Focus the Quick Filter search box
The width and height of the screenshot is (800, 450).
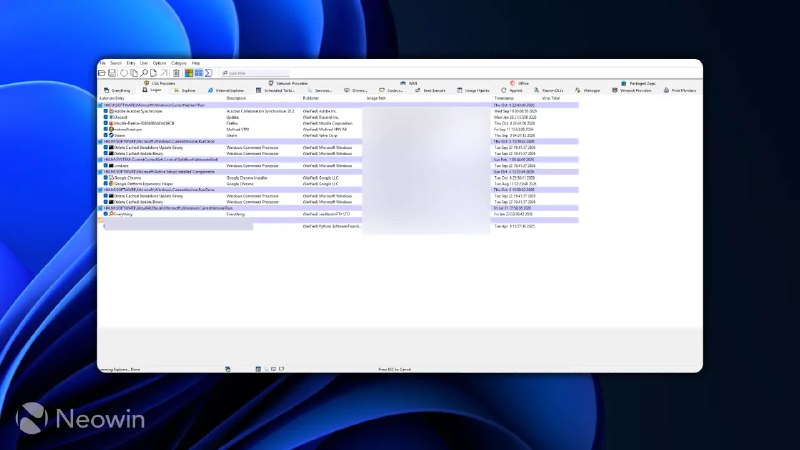[255, 73]
